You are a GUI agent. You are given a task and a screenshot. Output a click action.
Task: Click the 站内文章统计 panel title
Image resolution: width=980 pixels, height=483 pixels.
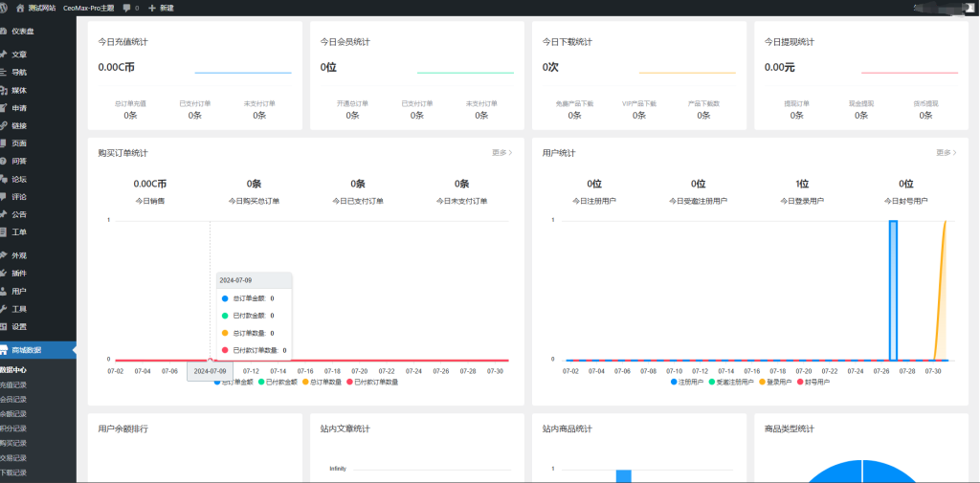pos(345,429)
